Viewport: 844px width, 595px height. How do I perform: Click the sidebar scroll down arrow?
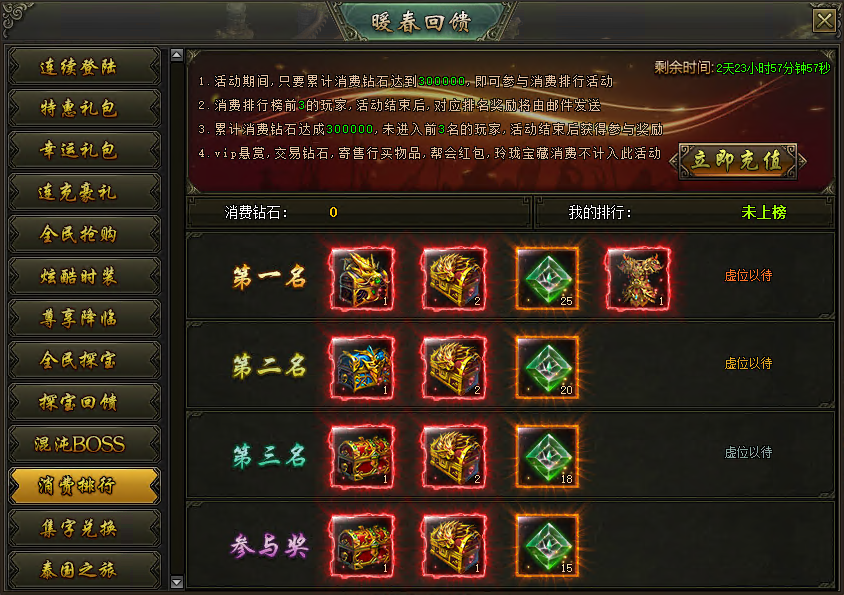tap(177, 582)
